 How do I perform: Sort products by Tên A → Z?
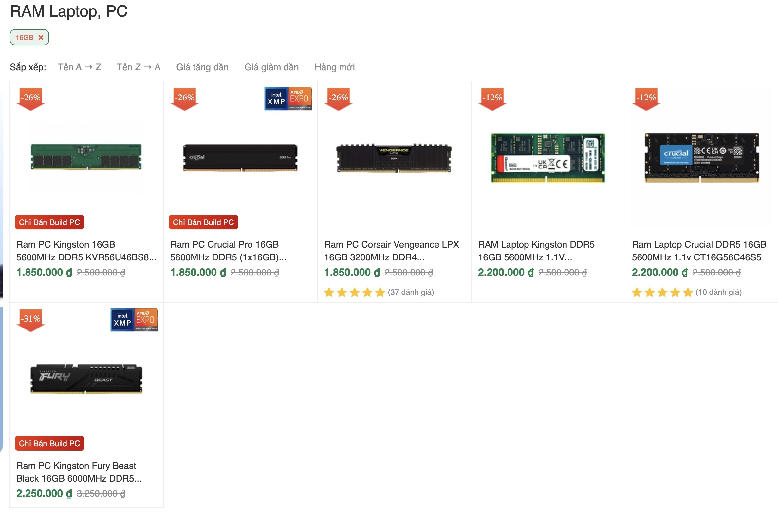(x=79, y=67)
